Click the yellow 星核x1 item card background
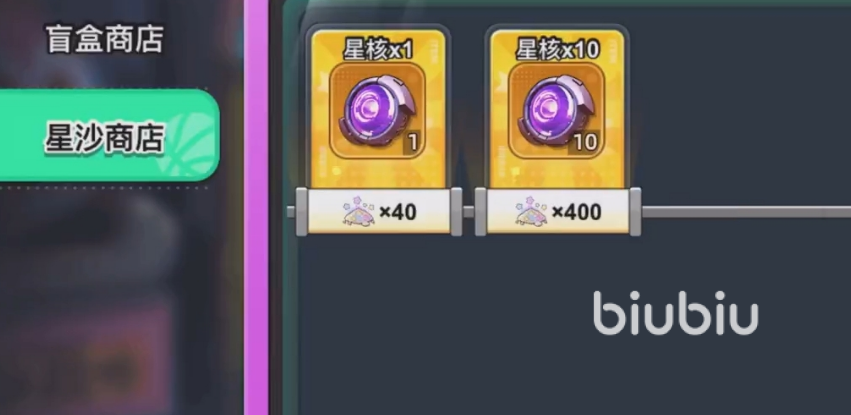The image size is (851, 415). click(378, 108)
